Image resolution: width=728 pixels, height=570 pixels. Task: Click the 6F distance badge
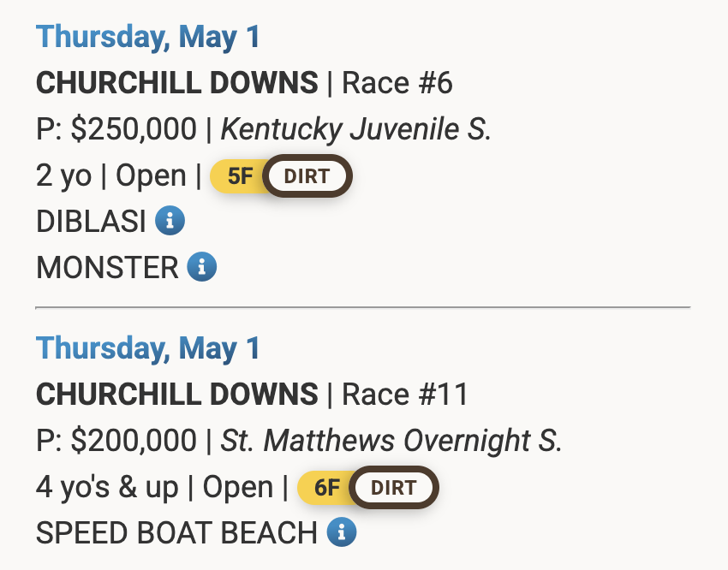(x=326, y=488)
